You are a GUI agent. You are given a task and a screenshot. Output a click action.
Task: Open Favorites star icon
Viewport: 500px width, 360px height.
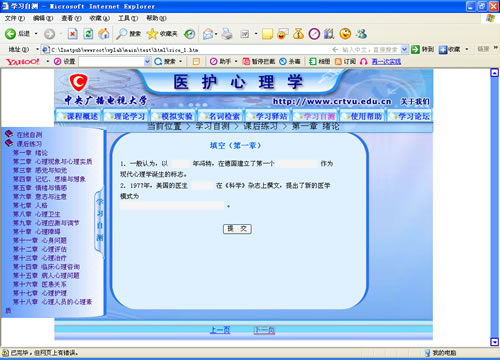tap(152, 34)
